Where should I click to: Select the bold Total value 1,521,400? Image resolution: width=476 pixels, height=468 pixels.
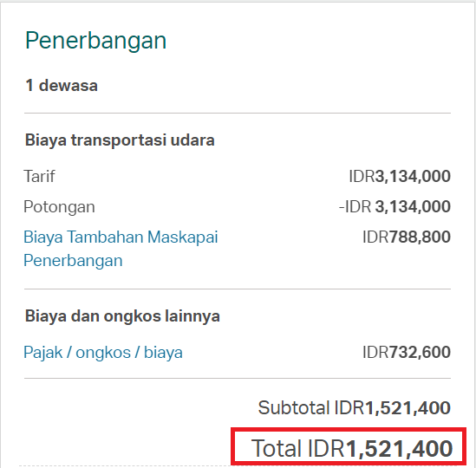(399, 449)
